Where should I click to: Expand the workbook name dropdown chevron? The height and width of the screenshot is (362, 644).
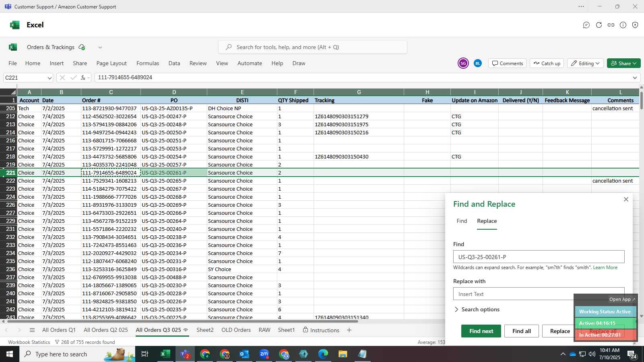pos(100,47)
